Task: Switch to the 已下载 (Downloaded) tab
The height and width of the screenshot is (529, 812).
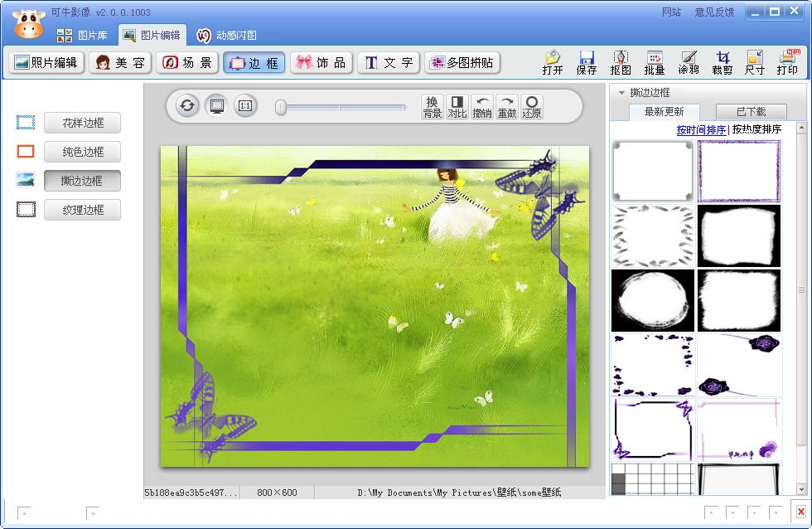Action: click(740, 112)
